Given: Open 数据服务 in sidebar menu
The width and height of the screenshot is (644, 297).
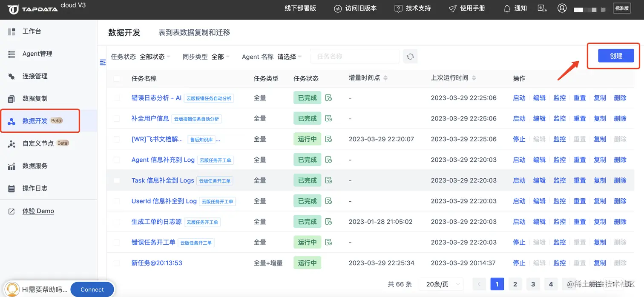Looking at the screenshot, I should (x=35, y=166).
